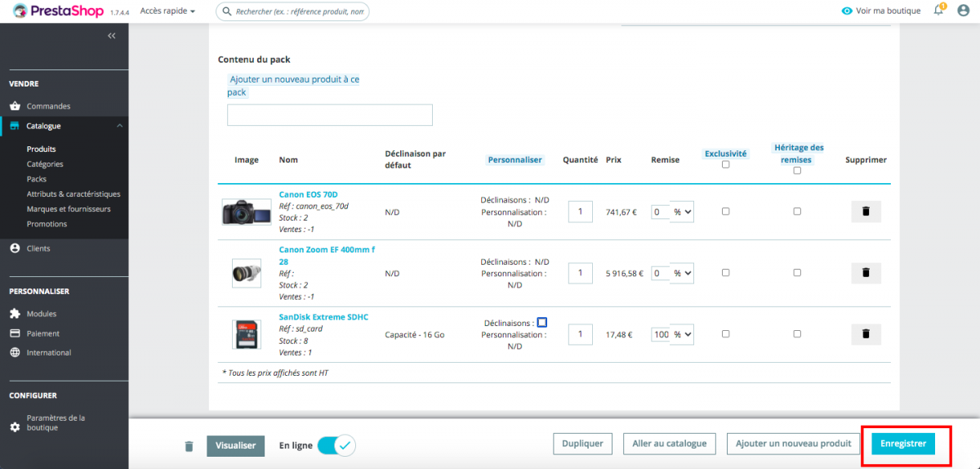Focus the add product to pack search field

click(x=330, y=115)
